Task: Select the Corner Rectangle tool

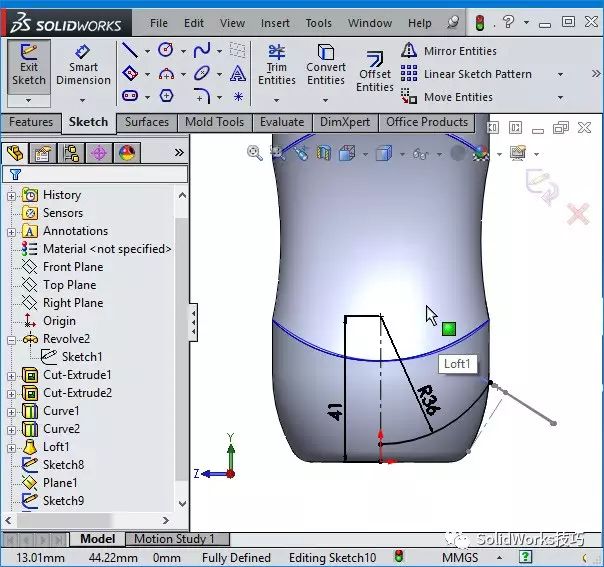Action: pos(130,73)
